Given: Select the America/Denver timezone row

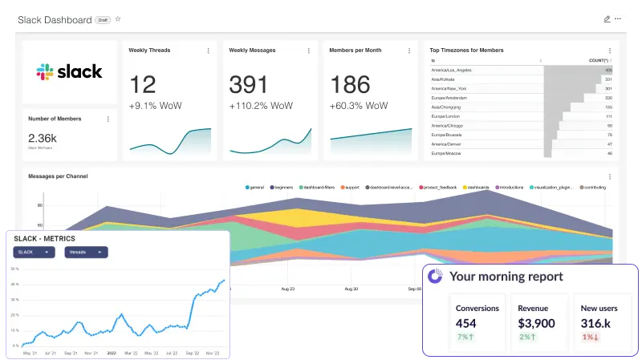Looking at the screenshot, I should (x=522, y=144).
